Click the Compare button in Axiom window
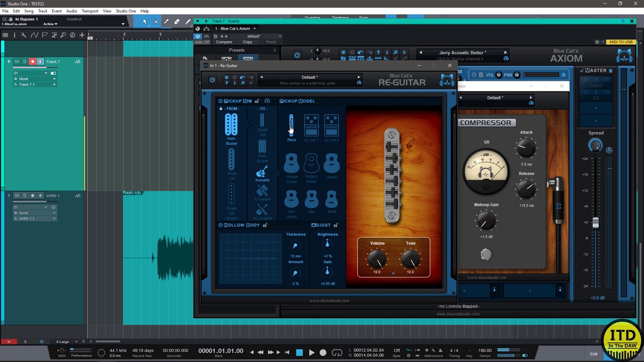The height and width of the screenshot is (362, 644). coord(224,42)
